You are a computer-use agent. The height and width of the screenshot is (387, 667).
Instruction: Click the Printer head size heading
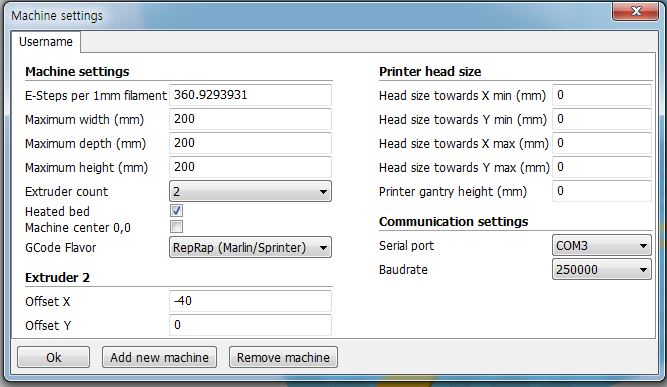pyautogui.click(x=430, y=71)
